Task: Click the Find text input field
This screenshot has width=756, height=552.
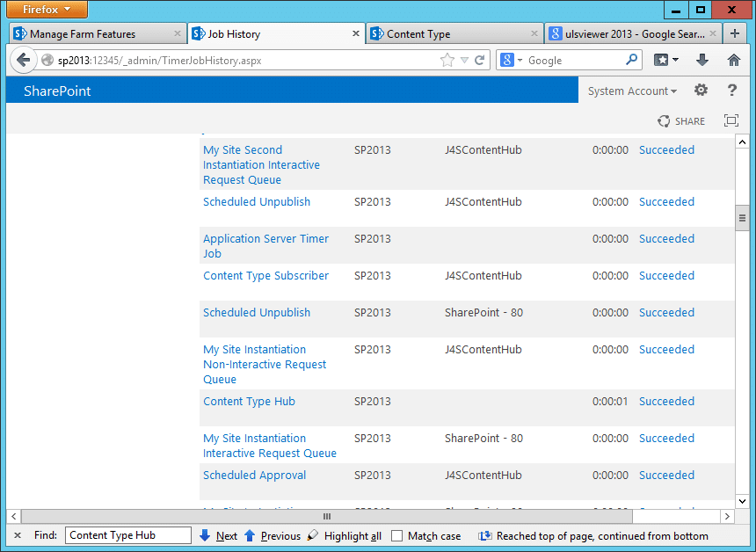Action: coord(128,535)
